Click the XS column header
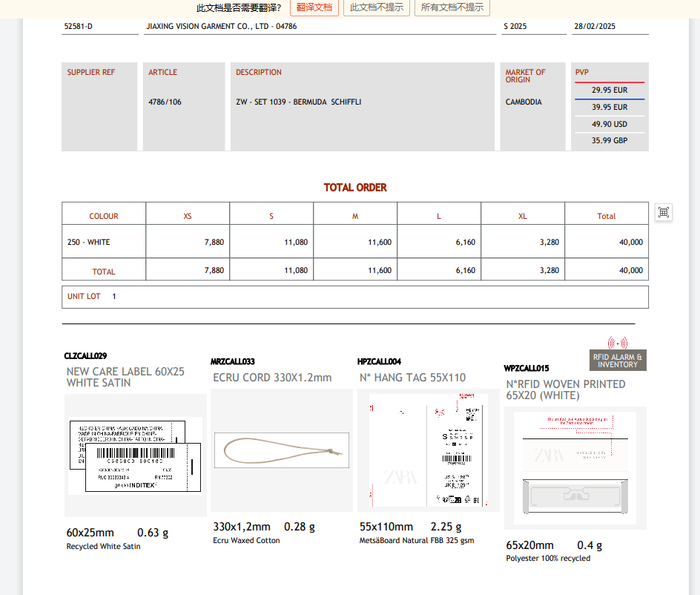This screenshot has width=700, height=595. pyautogui.click(x=188, y=216)
